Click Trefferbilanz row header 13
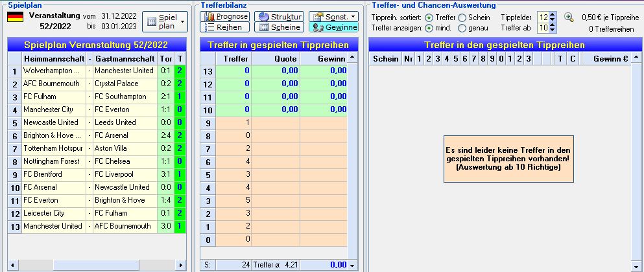This screenshot has width=644, height=272. click(208, 71)
